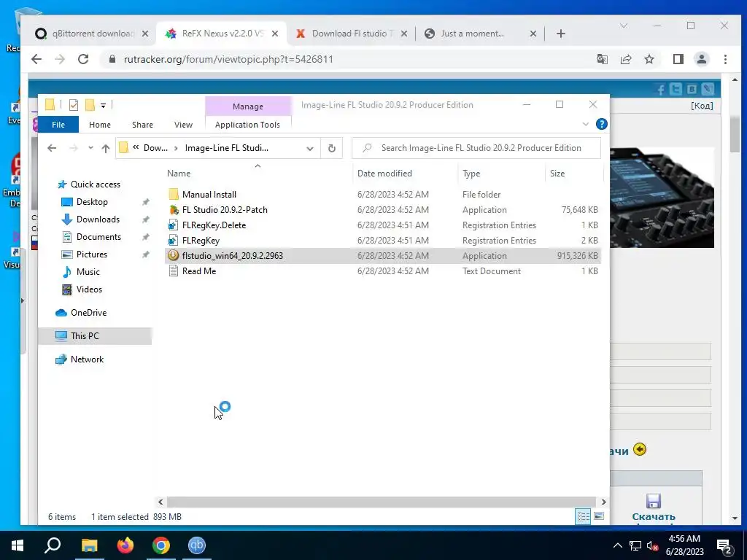Open qBittorrent from the taskbar
The image size is (747, 560).
click(x=196, y=545)
